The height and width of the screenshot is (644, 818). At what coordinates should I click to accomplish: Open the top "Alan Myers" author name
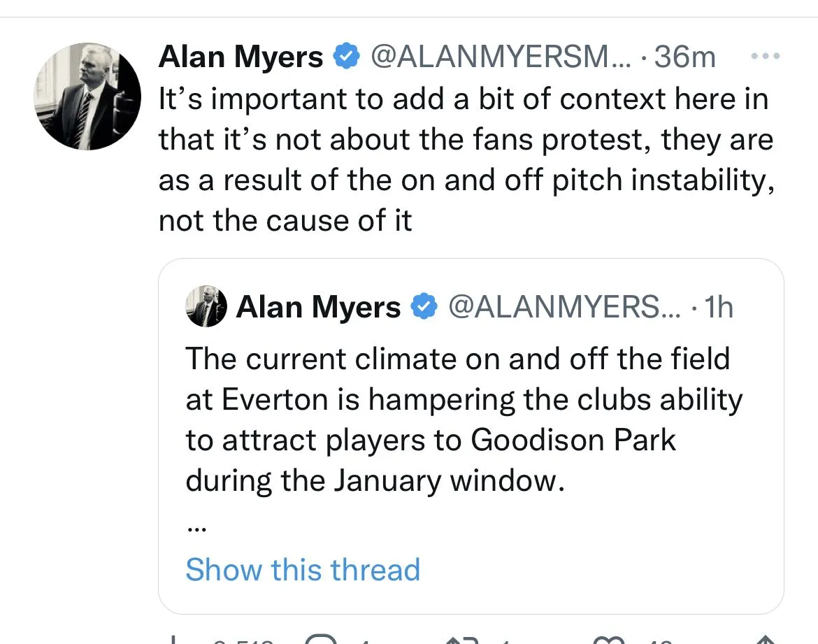point(241,56)
